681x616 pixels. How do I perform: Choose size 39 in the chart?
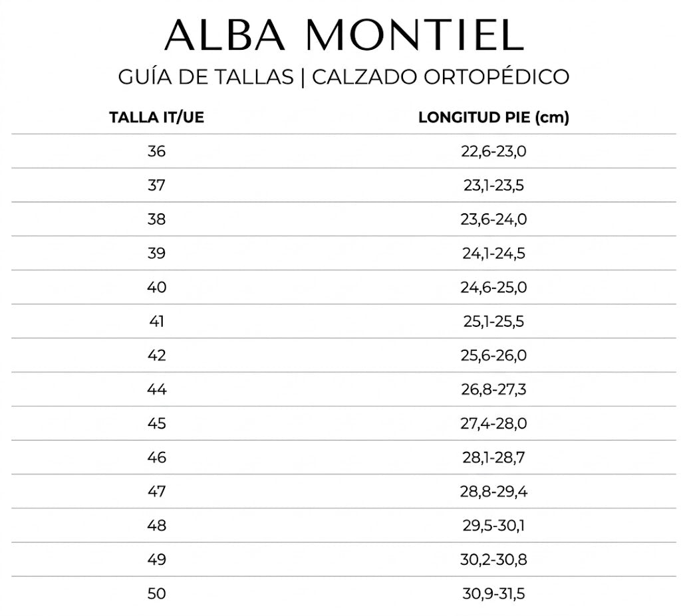click(x=156, y=253)
